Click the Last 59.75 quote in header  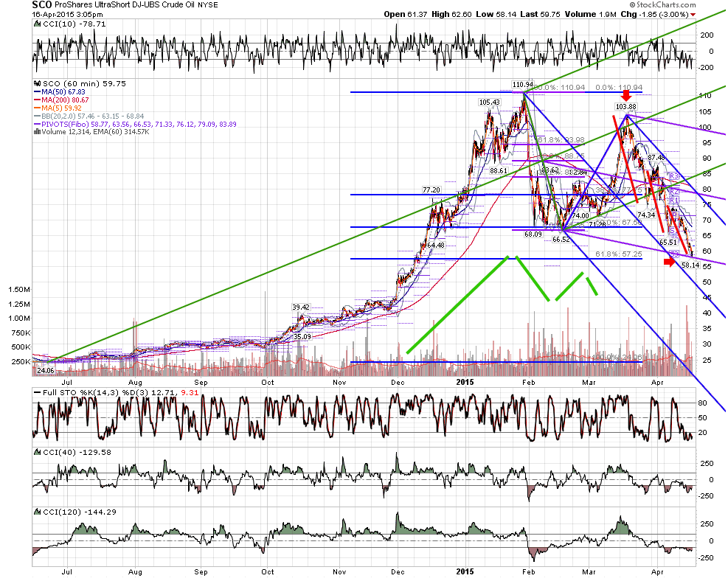[x=541, y=15]
